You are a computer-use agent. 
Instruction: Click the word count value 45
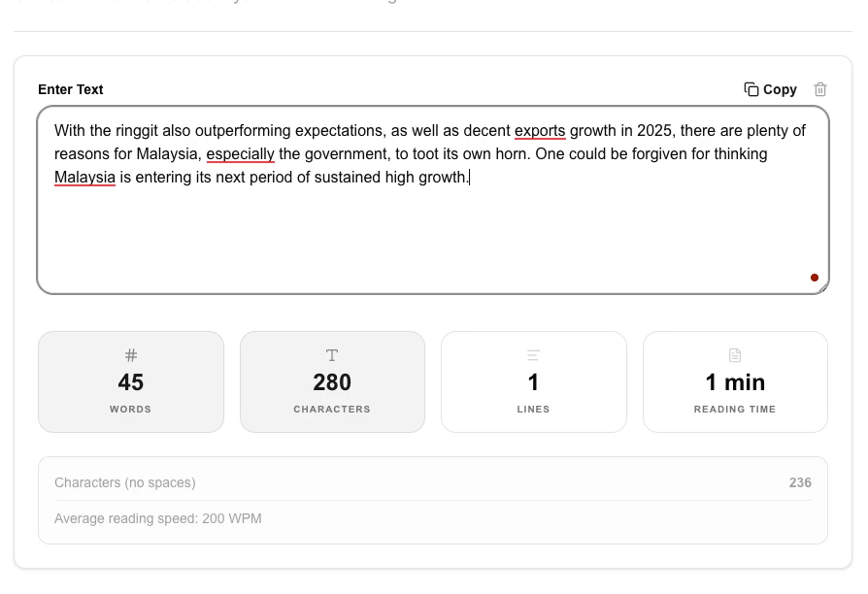pyautogui.click(x=131, y=382)
